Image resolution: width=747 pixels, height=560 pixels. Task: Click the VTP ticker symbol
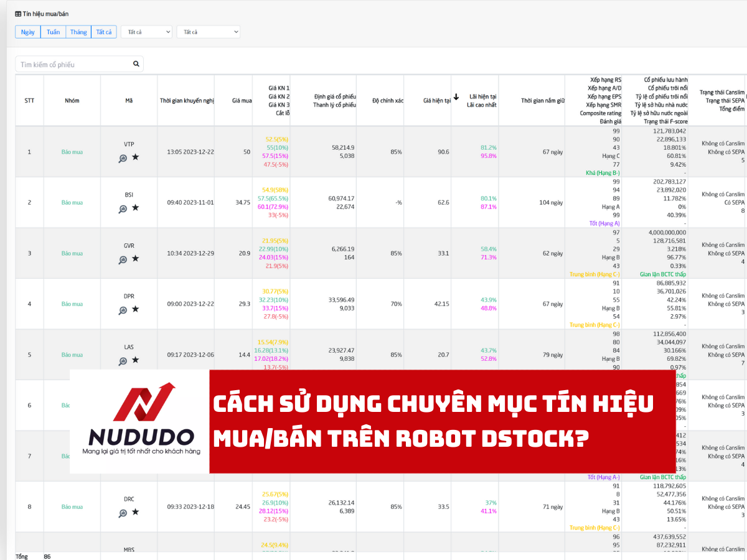point(129,144)
